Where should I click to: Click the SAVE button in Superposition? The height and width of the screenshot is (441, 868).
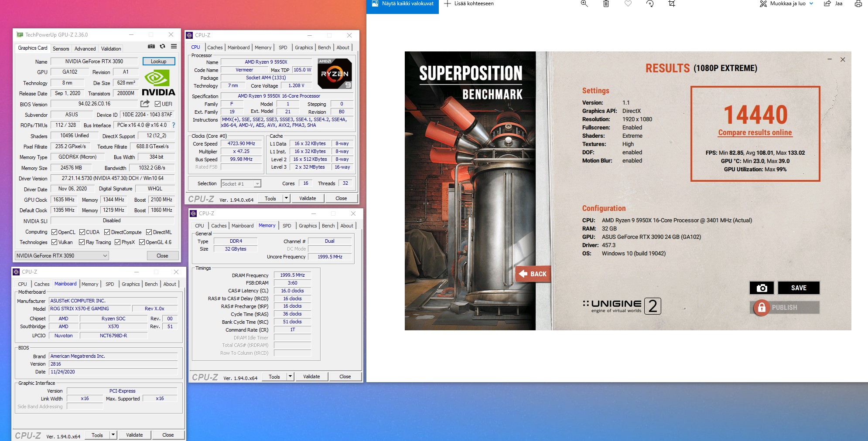point(799,288)
